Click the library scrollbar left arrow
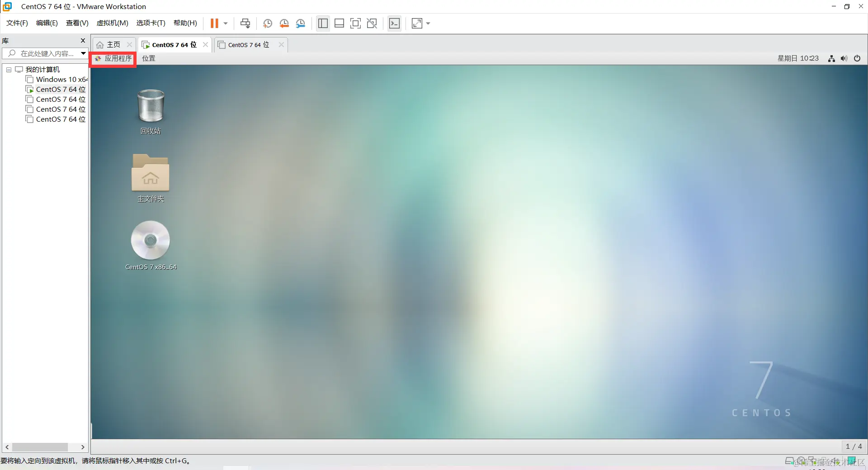Image resolution: width=868 pixels, height=470 pixels. (x=7, y=447)
